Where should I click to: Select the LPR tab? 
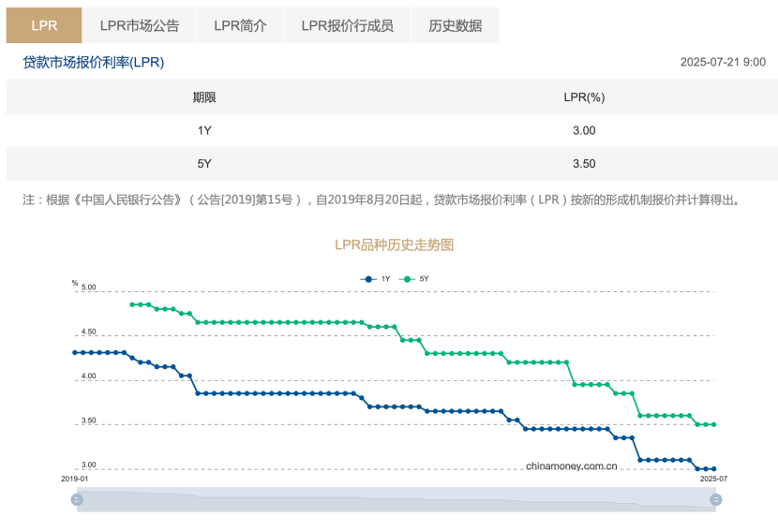(44, 25)
